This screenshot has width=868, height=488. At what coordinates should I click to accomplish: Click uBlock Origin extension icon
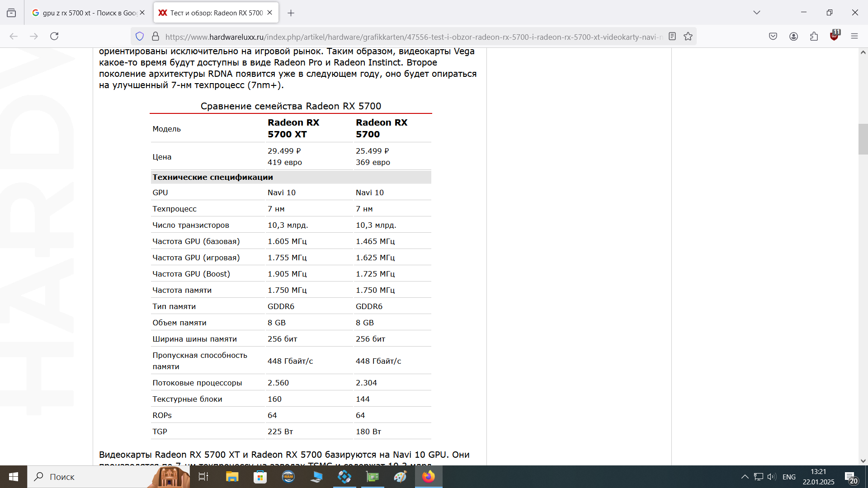click(834, 36)
